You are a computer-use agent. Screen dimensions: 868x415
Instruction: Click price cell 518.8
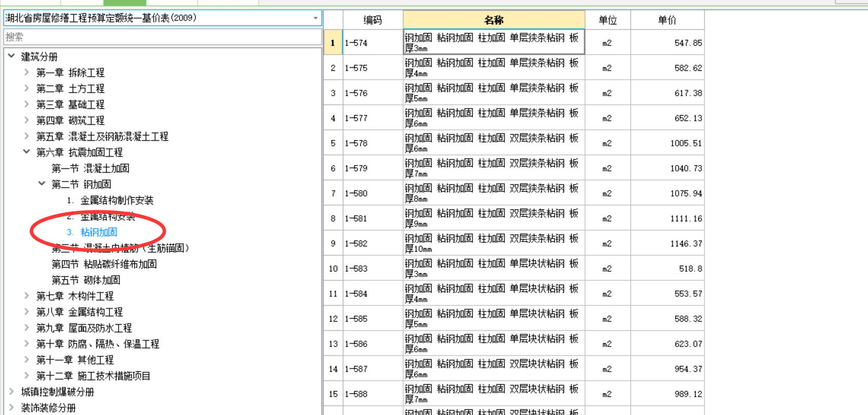point(668,269)
